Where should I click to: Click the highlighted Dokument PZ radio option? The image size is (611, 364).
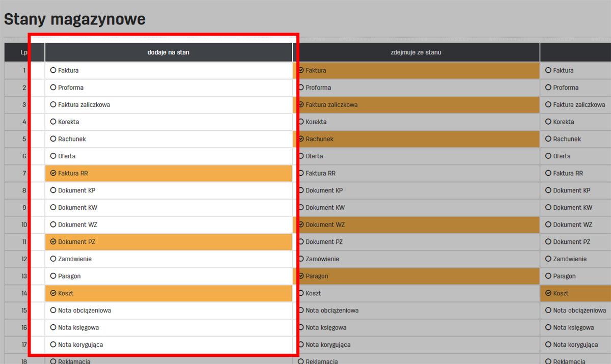click(53, 241)
